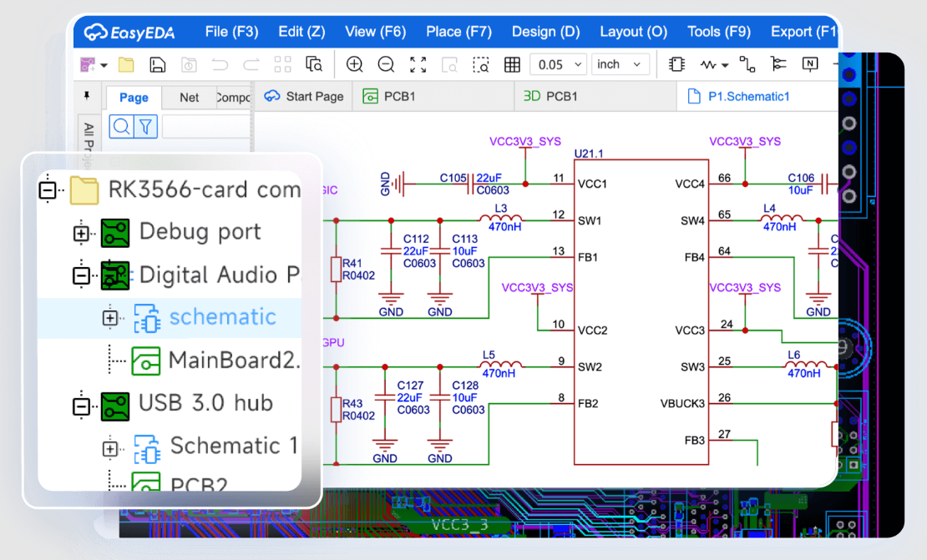Collapse the RK3566-card project folder
Viewport: 927px width, 560px height.
point(48,190)
